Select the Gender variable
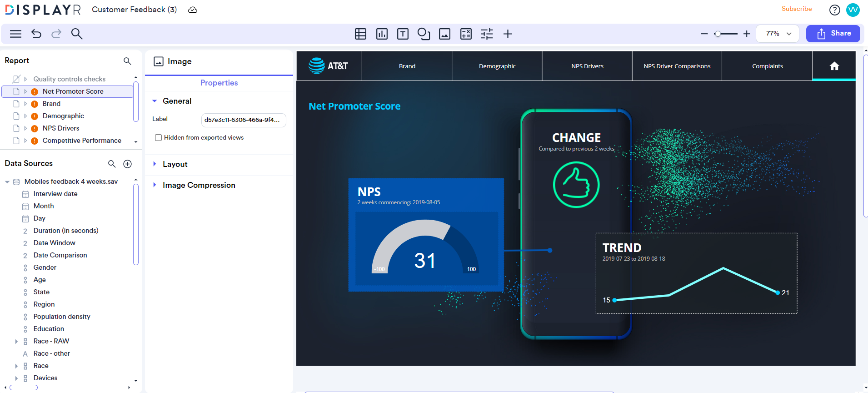This screenshot has height=393, width=868. pyautogui.click(x=45, y=267)
